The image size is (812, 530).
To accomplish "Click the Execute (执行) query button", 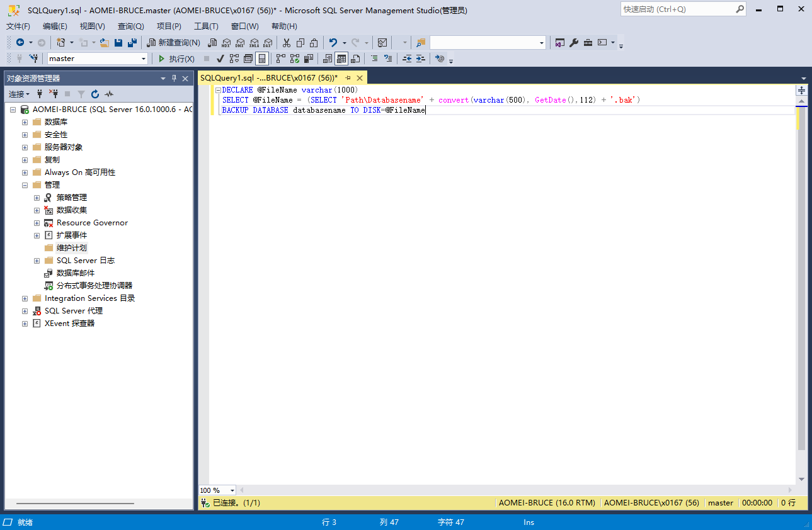I will [176, 59].
